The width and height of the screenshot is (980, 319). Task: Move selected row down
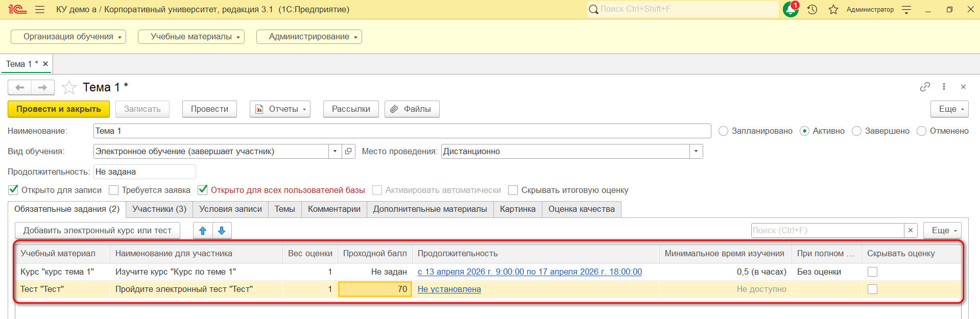(x=222, y=231)
